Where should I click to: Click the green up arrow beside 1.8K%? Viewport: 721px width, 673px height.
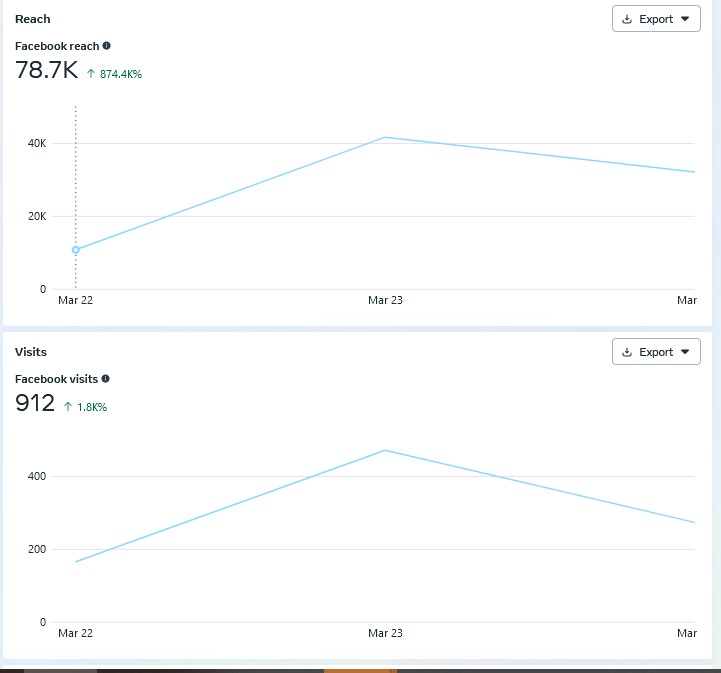click(68, 407)
